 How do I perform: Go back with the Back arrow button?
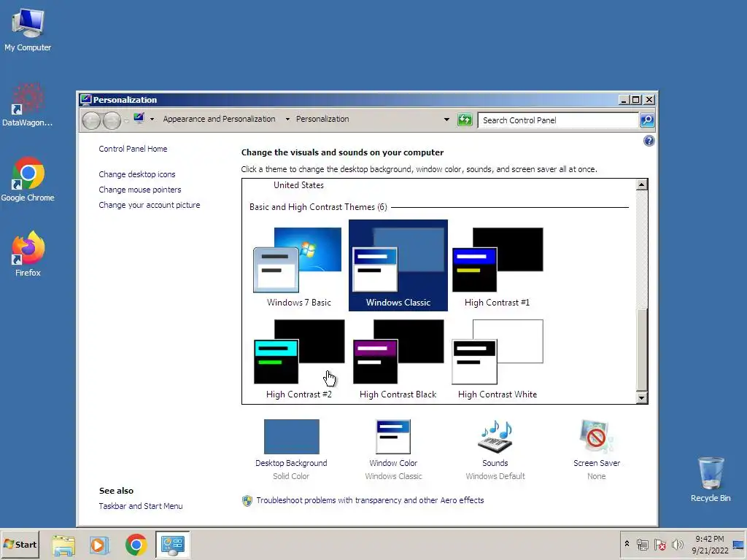pos(91,120)
